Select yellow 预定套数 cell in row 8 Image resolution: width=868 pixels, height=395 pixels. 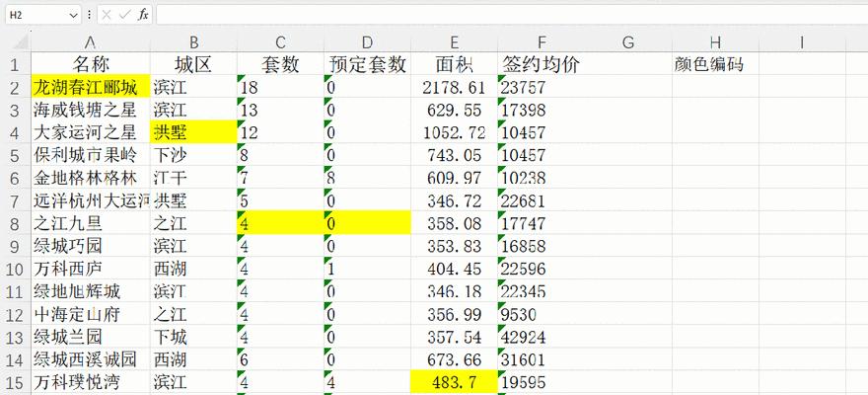point(368,223)
